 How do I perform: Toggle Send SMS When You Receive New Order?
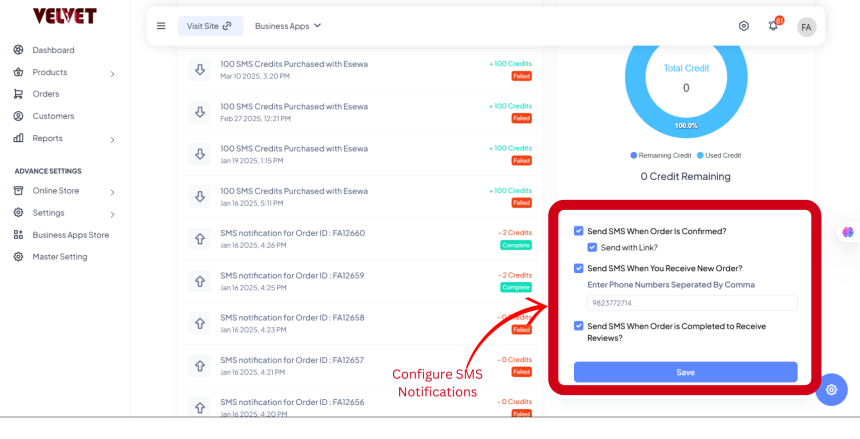(x=579, y=268)
